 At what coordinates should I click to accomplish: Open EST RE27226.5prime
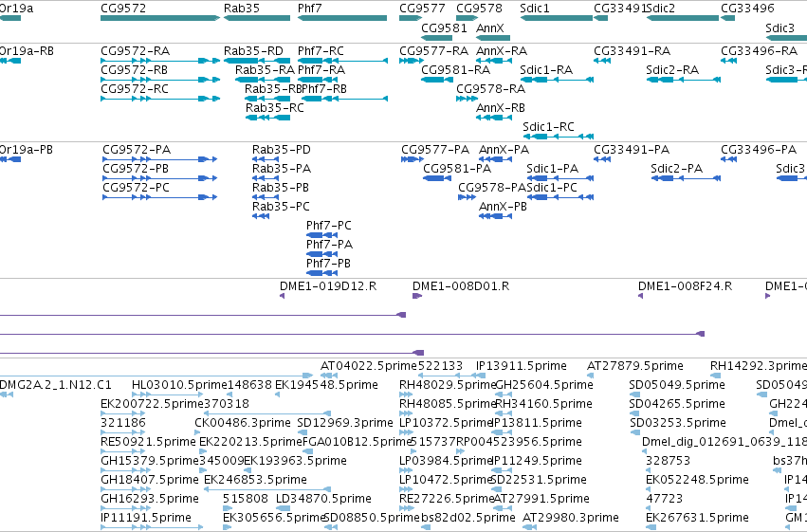[x=447, y=499]
